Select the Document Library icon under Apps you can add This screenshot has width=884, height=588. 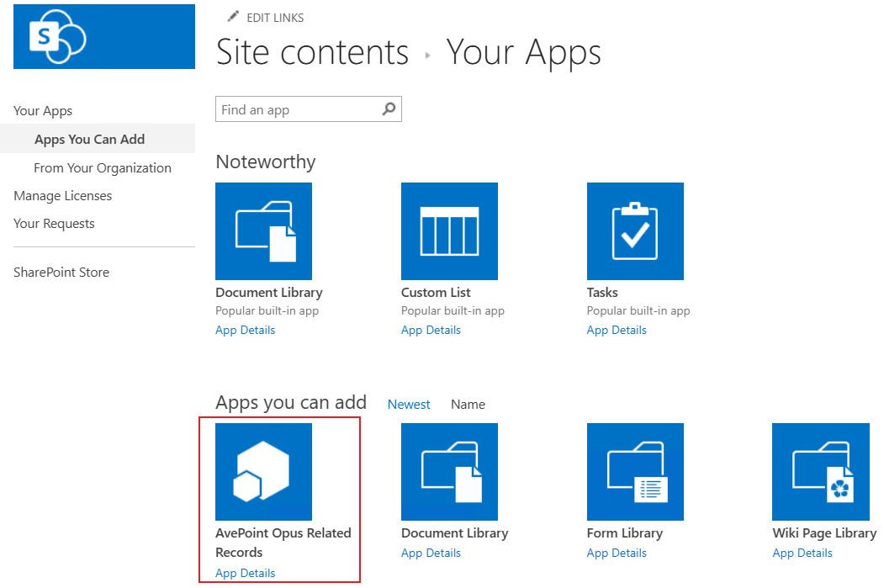click(449, 471)
